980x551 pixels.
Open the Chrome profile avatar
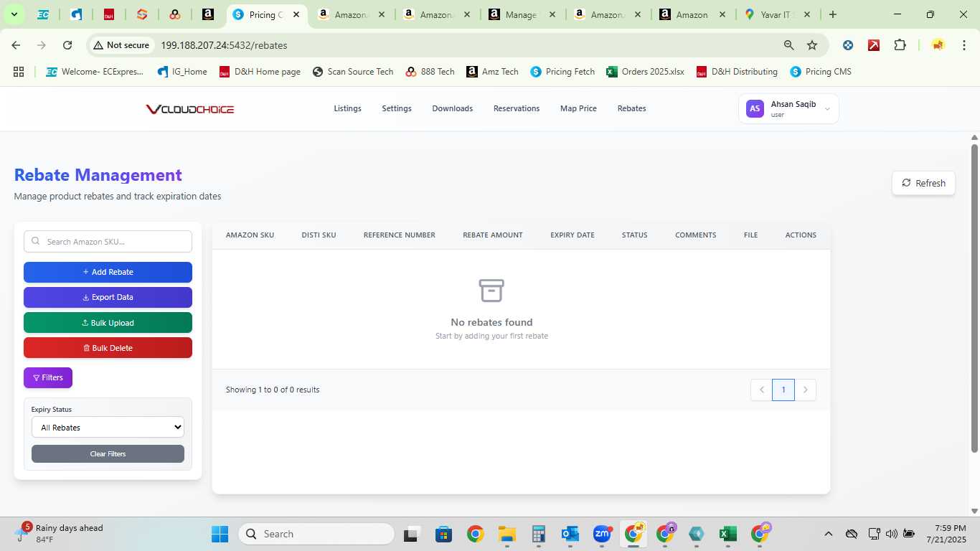pos(938,45)
